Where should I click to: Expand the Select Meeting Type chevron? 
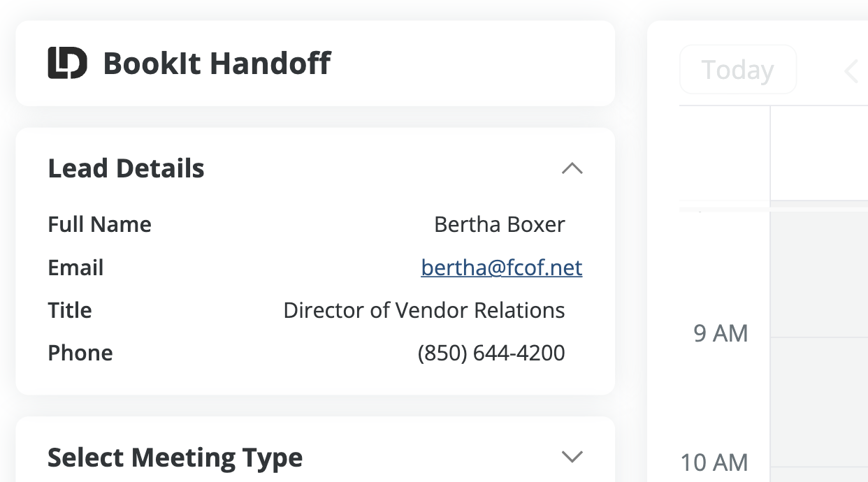click(x=572, y=458)
